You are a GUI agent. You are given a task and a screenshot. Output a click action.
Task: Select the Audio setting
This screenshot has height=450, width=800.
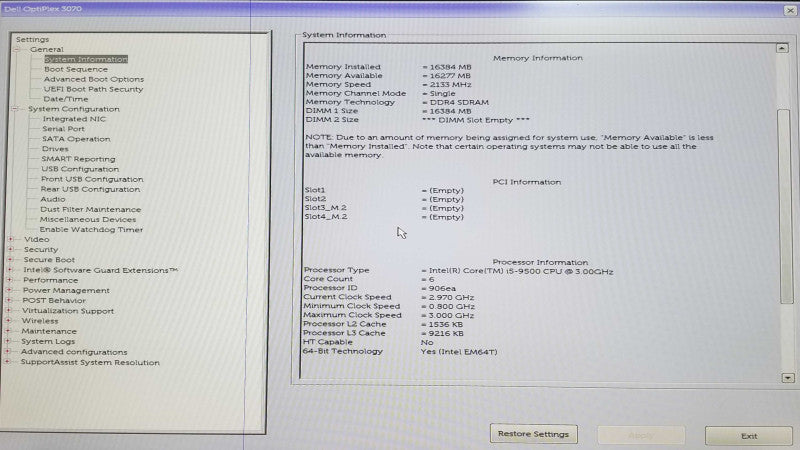(x=53, y=199)
